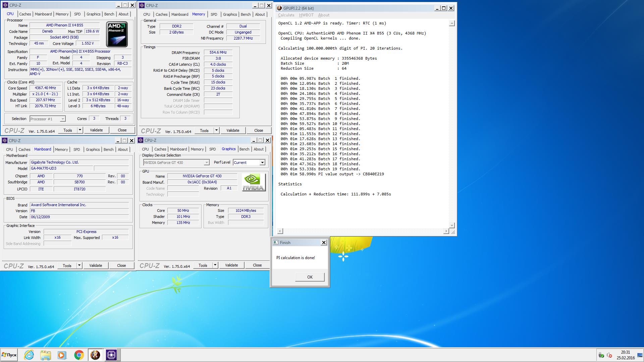644x362 pixels.
Task: Click CPU-Z title icon in the Graphics window
Action: [x=141, y=140]
